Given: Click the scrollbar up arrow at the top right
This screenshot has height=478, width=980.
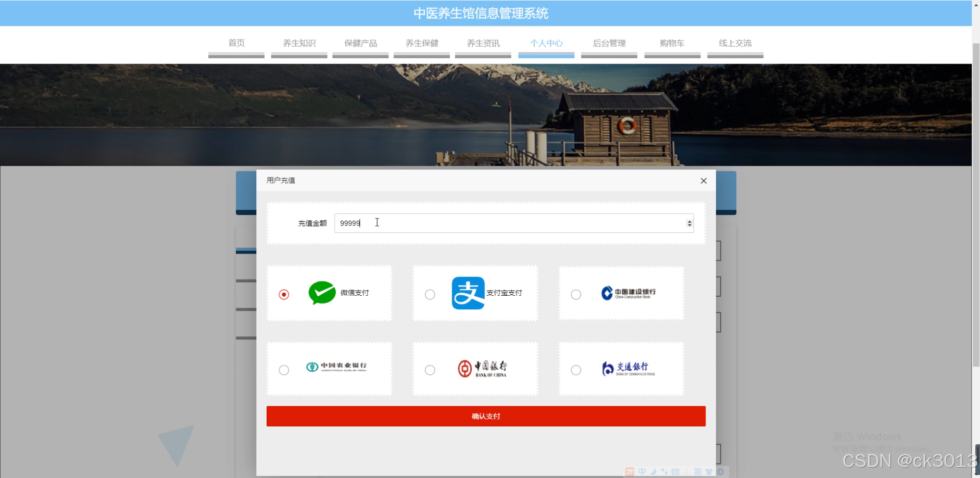Looking at the screenshot, I should 976,5.
